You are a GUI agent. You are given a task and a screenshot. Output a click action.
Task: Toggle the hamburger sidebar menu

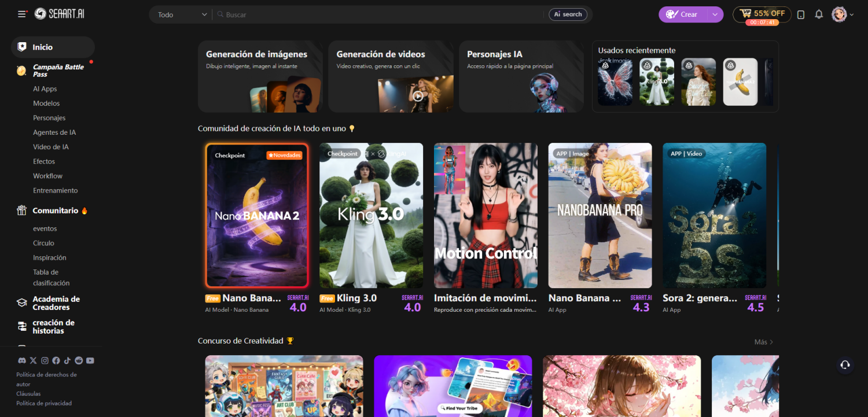22,14
